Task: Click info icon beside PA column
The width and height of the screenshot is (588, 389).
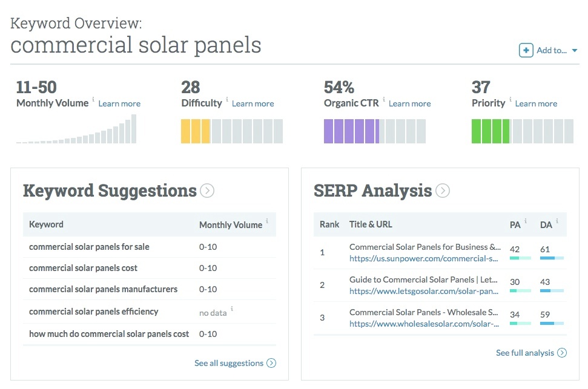Action: coord(525,221)
